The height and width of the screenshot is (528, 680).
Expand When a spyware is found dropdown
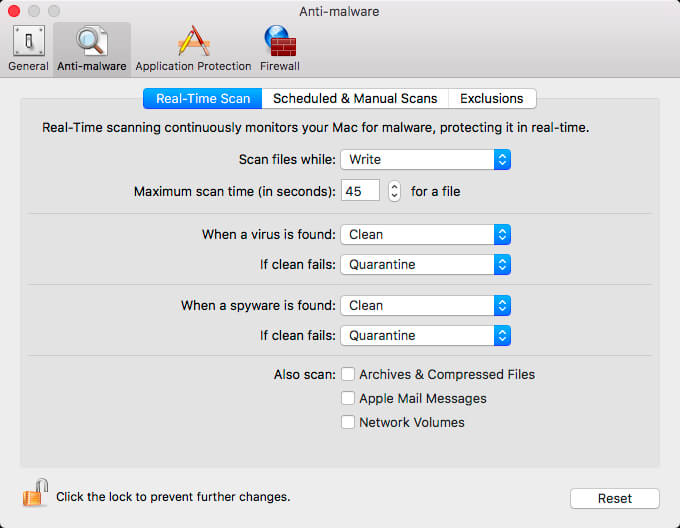coord(425,305)
